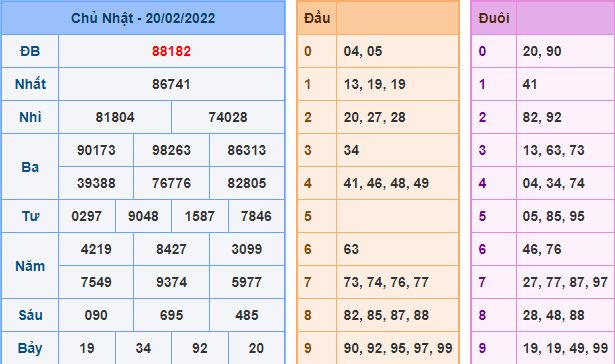Click third prize number 82805
The width and height of the screenshot is (615, 364).
(x=247, y=183)
